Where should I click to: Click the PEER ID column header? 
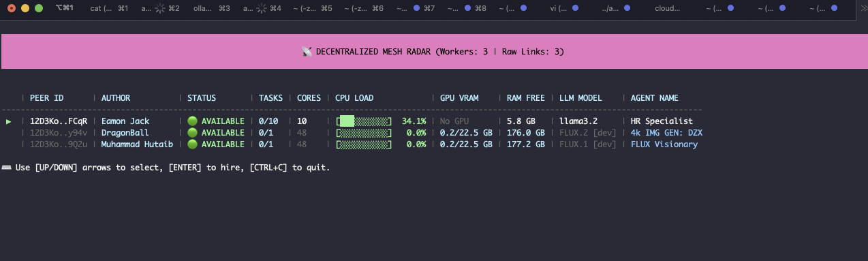47,98
